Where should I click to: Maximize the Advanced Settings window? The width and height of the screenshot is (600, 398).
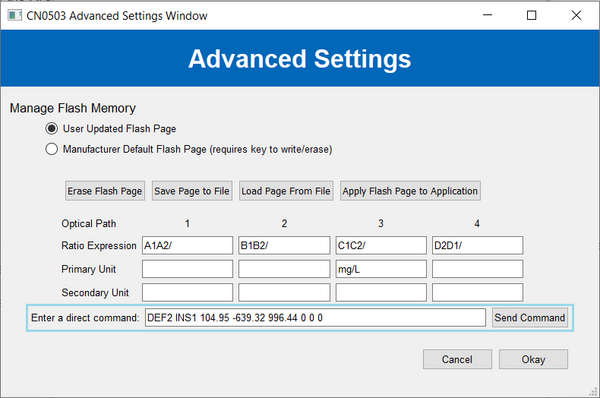(532, 15)
